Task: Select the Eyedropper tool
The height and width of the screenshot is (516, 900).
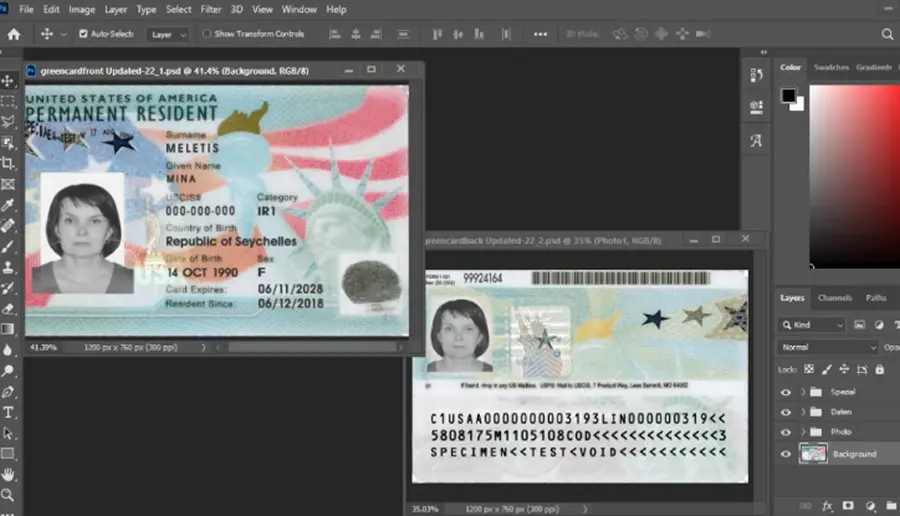Action: [x=7, y=205]
